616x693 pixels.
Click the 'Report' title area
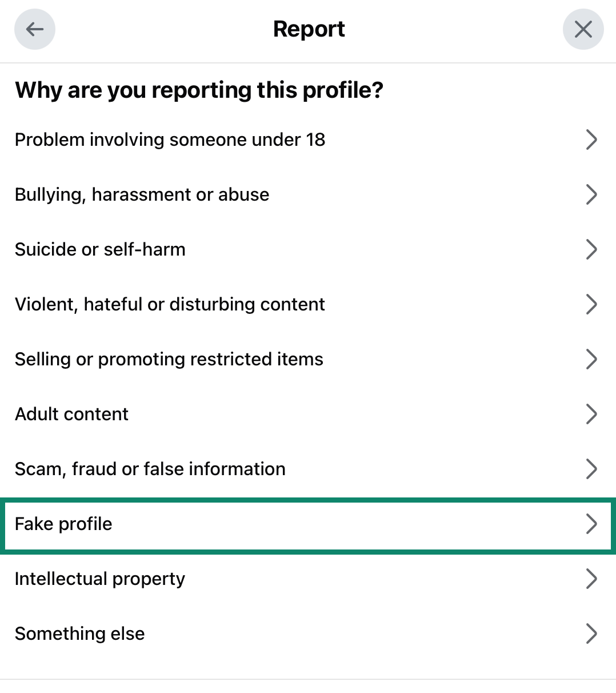coord(309,29)
